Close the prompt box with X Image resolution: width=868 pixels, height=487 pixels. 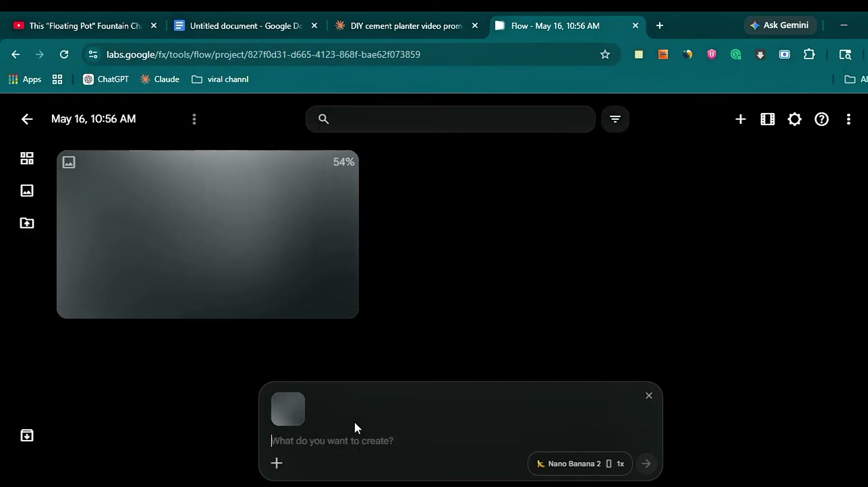(649, 396)
